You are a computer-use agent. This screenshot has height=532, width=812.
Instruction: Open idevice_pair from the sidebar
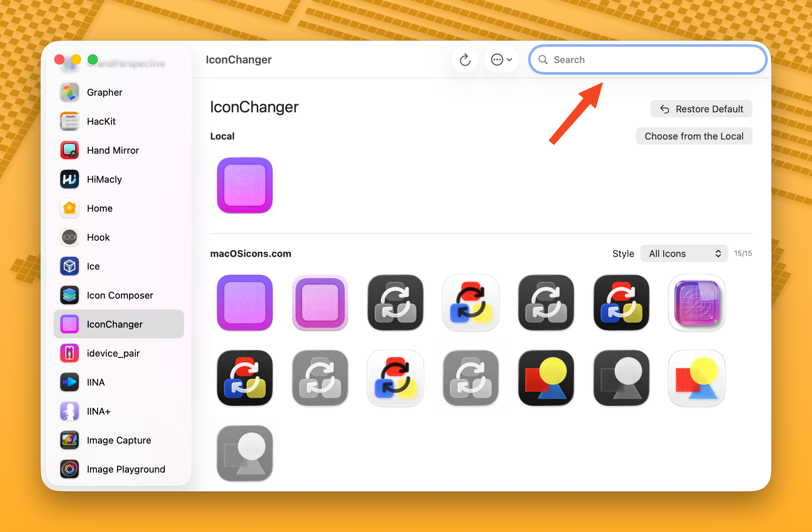tap(113, 353)
